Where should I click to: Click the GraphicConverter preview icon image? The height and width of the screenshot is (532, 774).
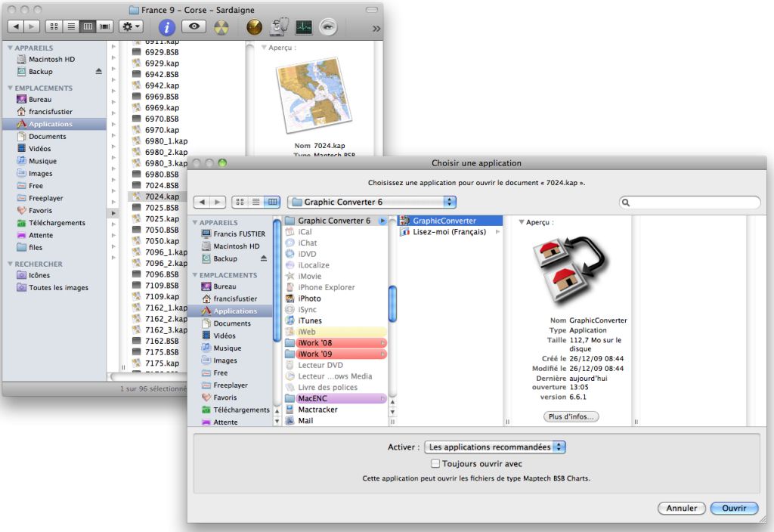click(570, 271)
